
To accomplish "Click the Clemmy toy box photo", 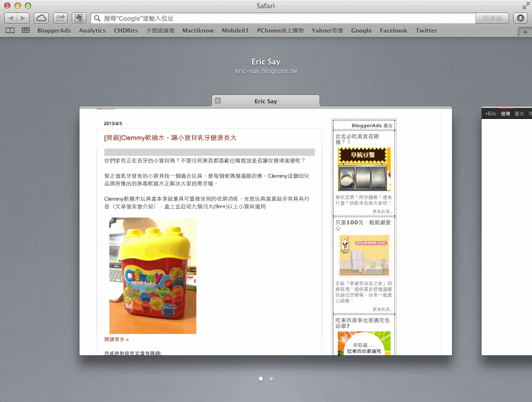I will pos(153,275).
